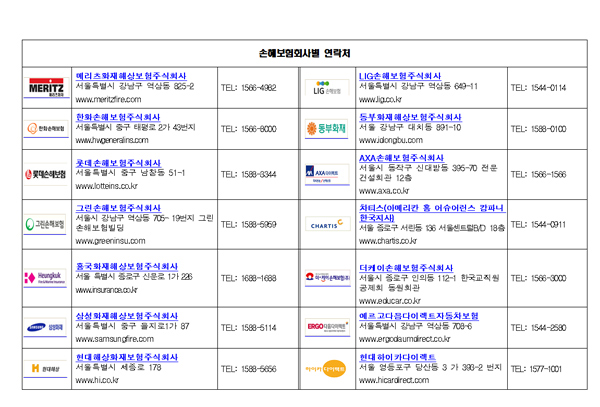Open 메리츠화재해상보험주식회사 link
Screen dimensions: 600x407
(131, 76)
